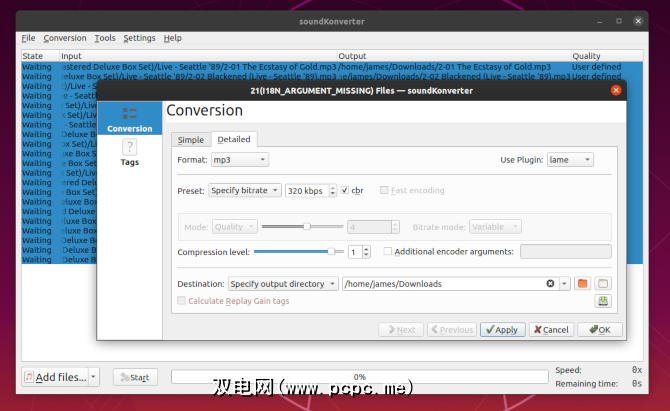The height and width of the screenshot is (411, 670).
Task: Open the Tools menu
Action: tap(105, 38)
